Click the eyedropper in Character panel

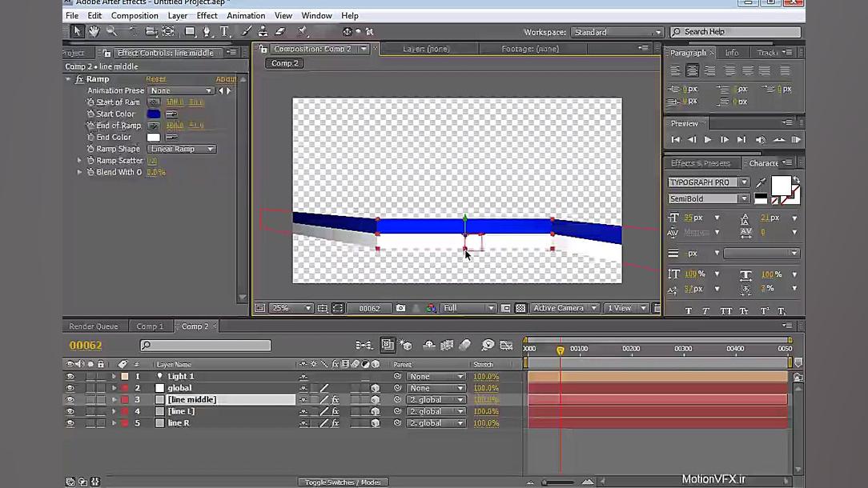(761, 182)
